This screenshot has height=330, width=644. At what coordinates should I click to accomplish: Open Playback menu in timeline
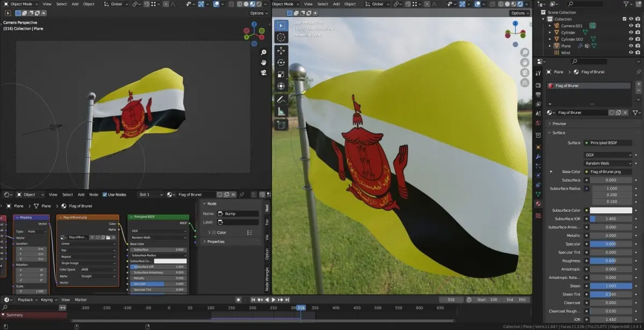[x=27, y=299]
